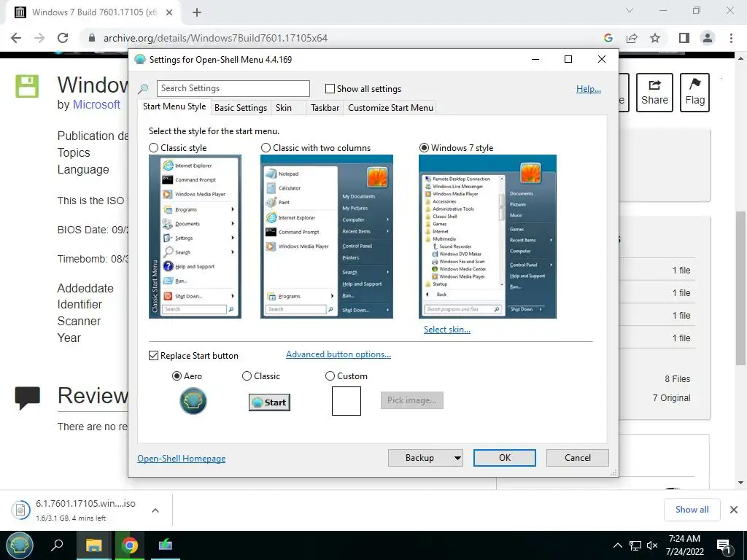
Task: Select Classic style radio button
Action: [153, 148]
